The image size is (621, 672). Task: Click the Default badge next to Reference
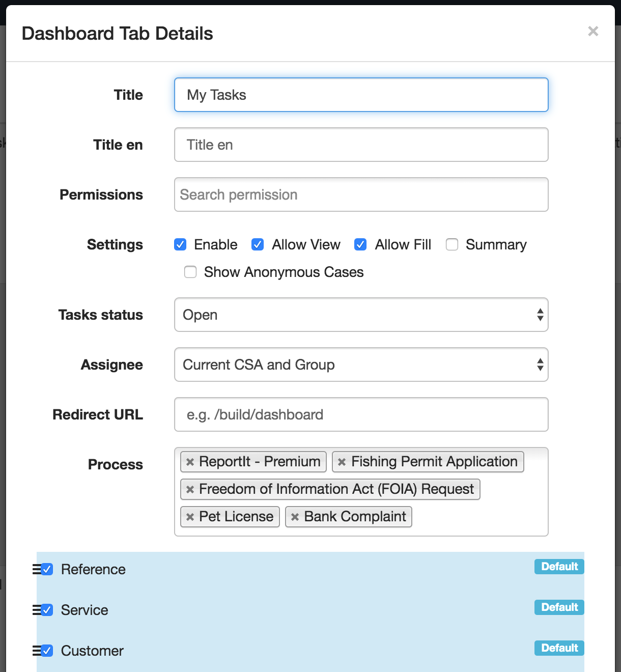(x=558, y=566)
